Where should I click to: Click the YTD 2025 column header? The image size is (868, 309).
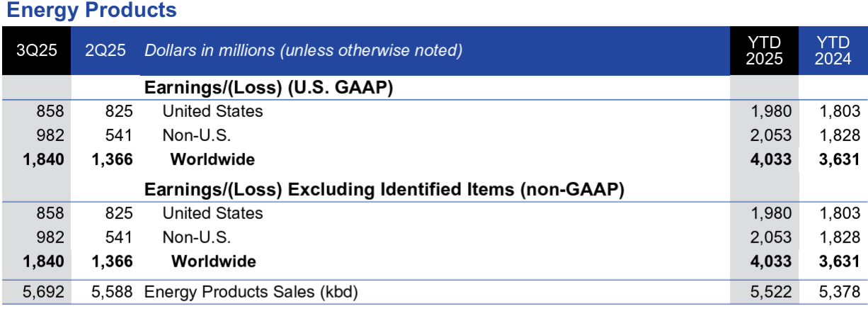click(x=764, y=51)
